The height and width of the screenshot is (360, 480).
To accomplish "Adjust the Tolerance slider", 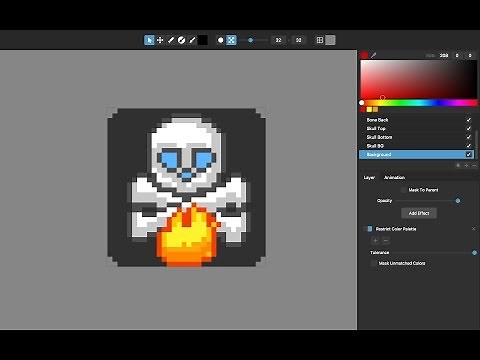I will tap(434, 253).
